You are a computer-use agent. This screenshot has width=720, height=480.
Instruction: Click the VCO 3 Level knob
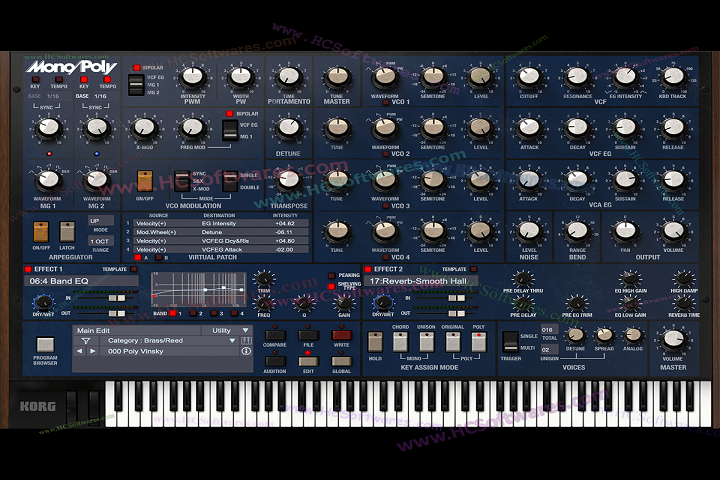point(480,181)
